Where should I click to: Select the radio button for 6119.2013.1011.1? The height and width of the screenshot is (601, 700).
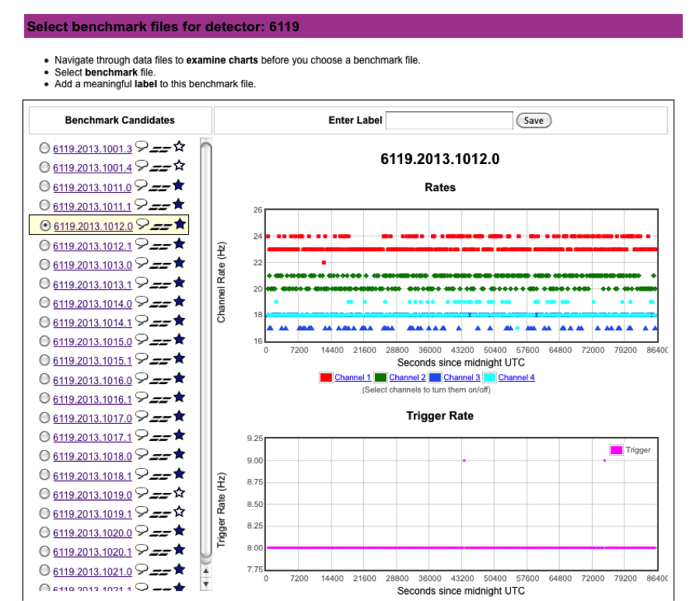[x=44, y=205]
